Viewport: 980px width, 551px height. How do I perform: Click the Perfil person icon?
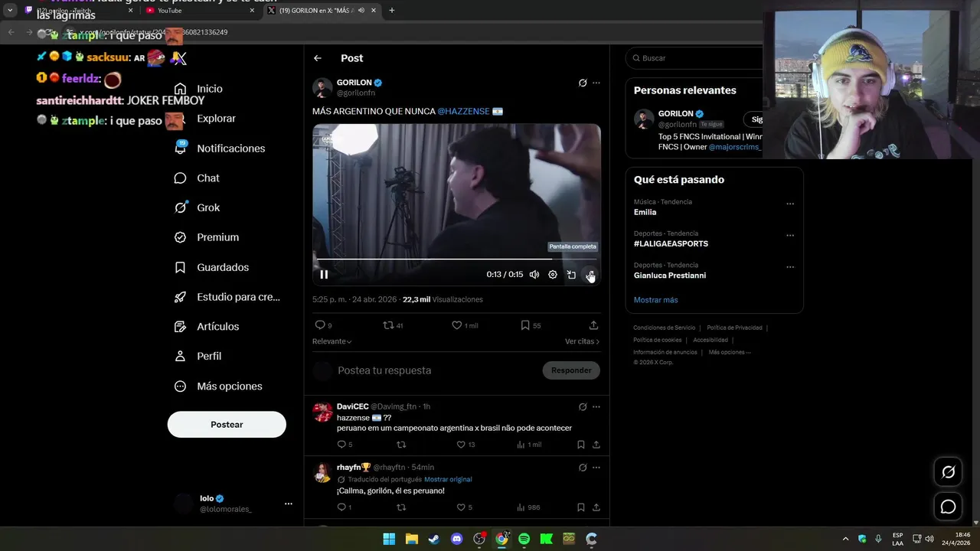(x=180, y=356)
